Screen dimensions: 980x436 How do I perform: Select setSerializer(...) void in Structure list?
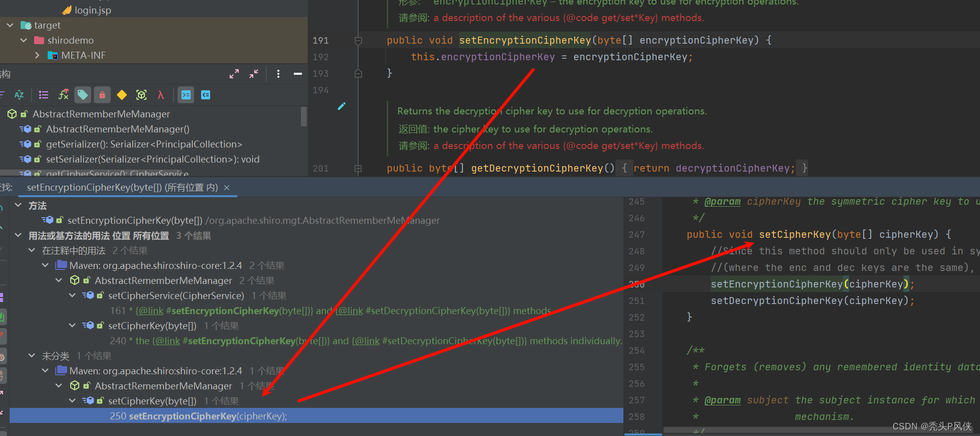(x=152, y=159)
